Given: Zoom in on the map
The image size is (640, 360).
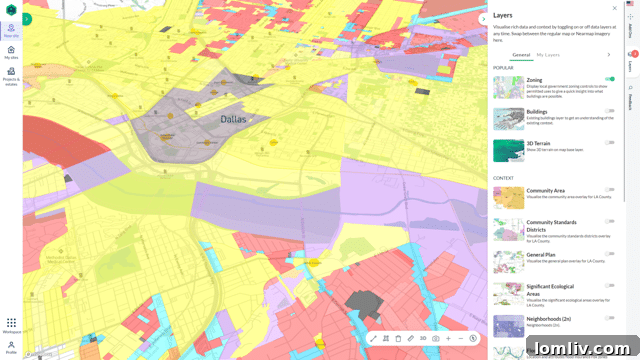Looking at the screenshot, I should [448, 338].
